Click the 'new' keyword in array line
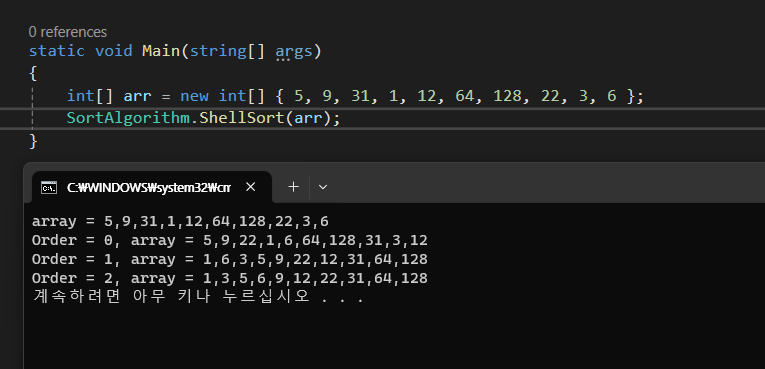Screen dimensions: 765x369 tap(194, 96)
